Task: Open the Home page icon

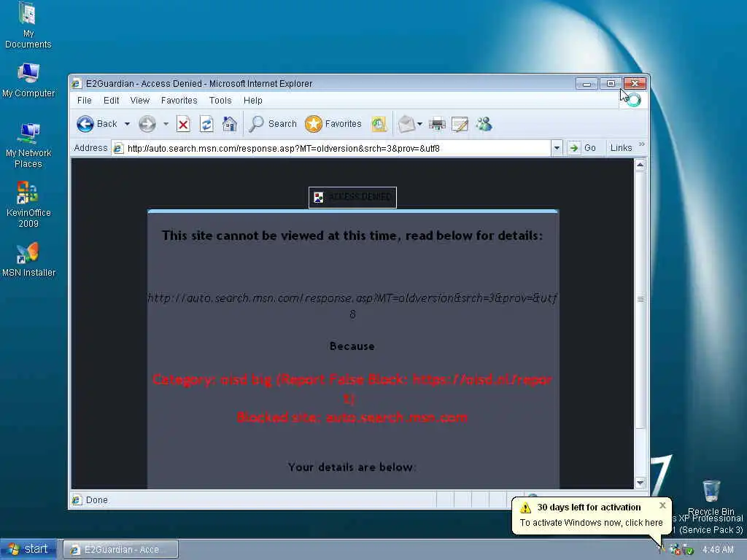Action: (230, 124)
